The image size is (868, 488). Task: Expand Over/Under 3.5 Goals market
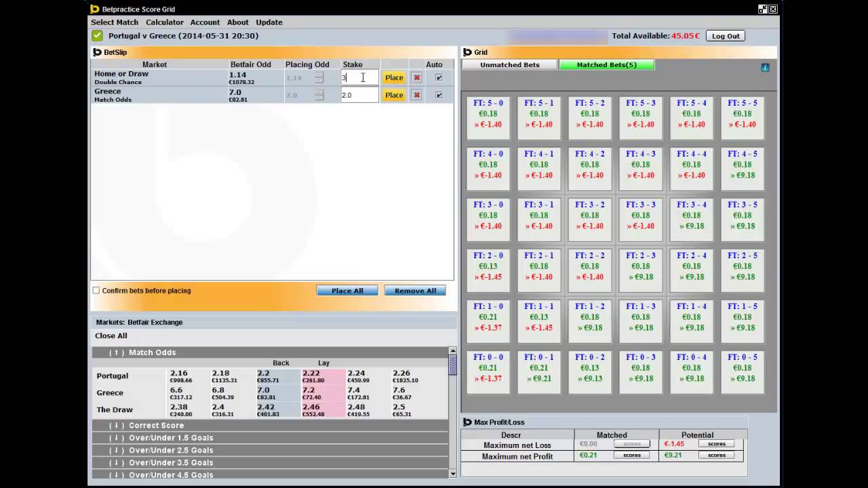(x=270, y=462)
